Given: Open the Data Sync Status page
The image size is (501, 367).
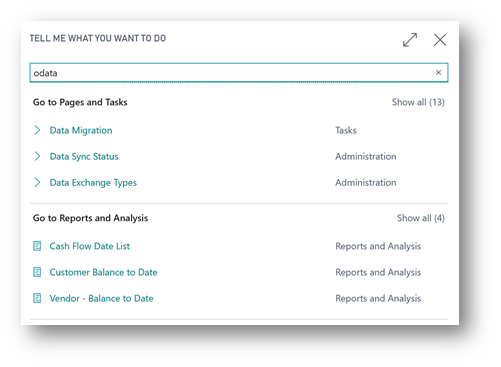Looking at the screenshot, I should pos(84,156).
